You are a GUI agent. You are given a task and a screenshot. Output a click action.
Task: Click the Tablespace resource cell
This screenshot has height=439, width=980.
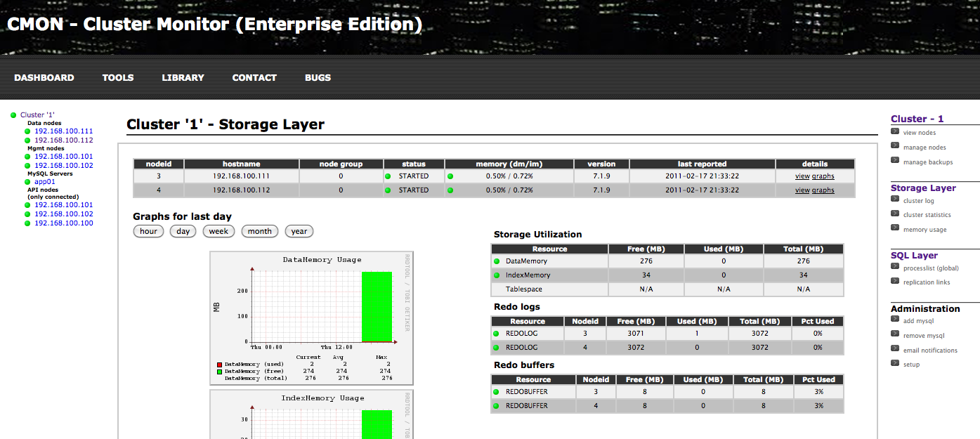pyautogui.click(x=549, y=289)
